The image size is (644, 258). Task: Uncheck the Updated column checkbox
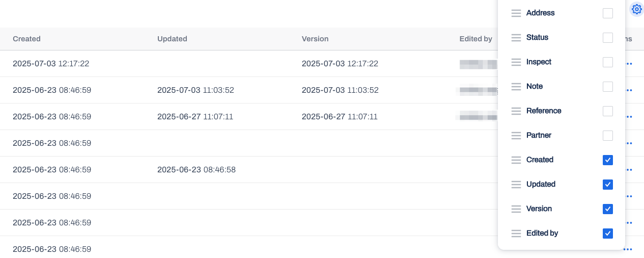pos(607,185)
